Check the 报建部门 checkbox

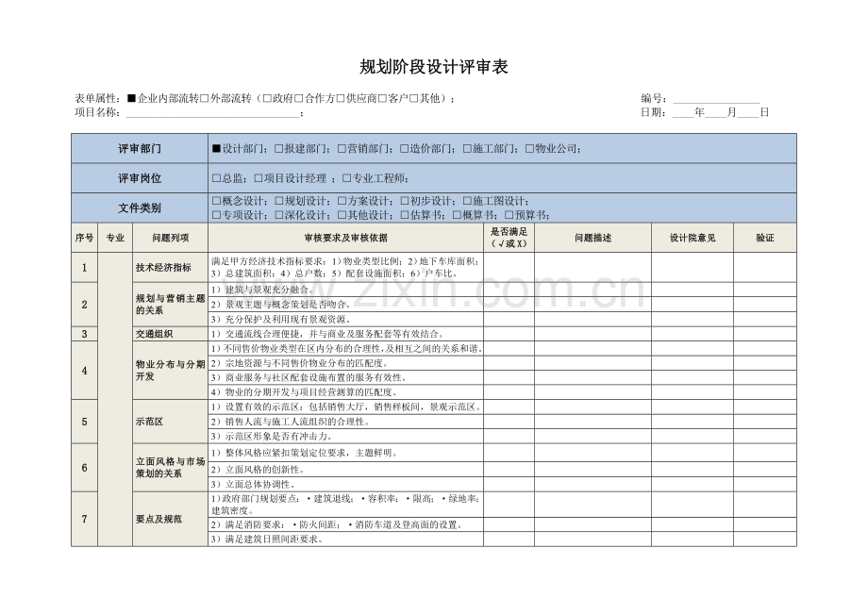pos(279,149)
